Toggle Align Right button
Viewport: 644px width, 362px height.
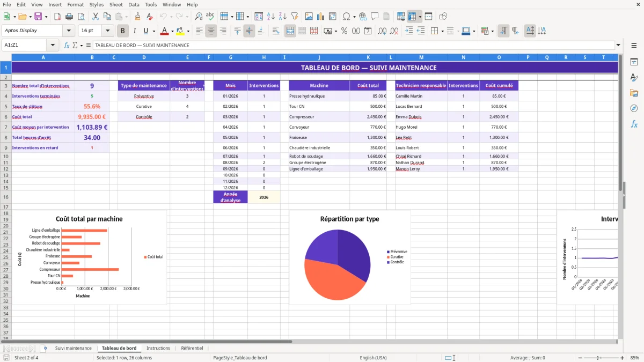[223, 31]
